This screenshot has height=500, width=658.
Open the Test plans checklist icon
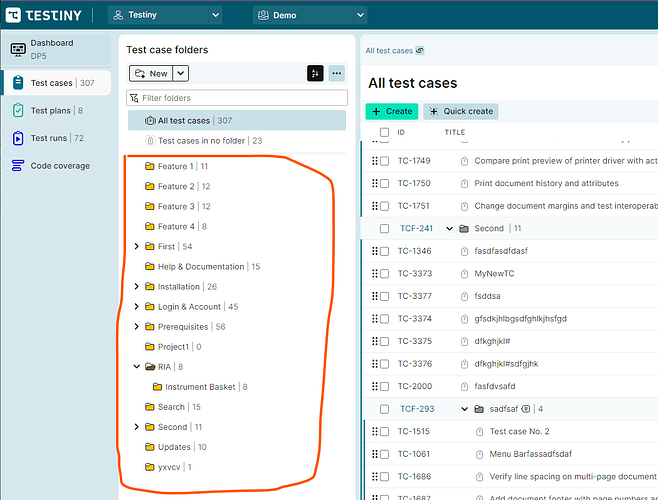point(18,110)
